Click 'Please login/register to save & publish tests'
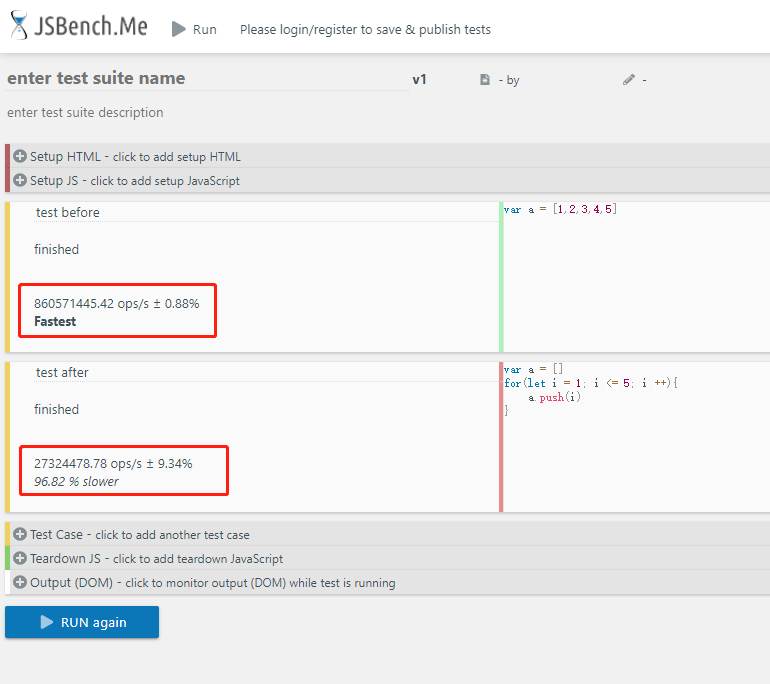The image size is (770, 684). 365,30
